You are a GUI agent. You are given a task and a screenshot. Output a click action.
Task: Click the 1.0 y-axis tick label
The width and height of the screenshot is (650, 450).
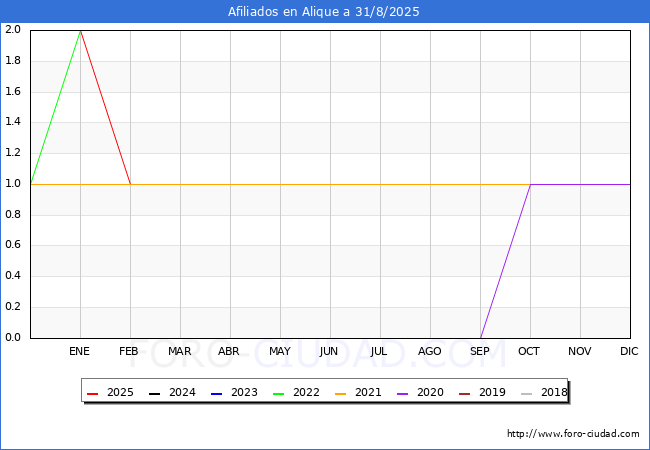(x=13, y=184)
